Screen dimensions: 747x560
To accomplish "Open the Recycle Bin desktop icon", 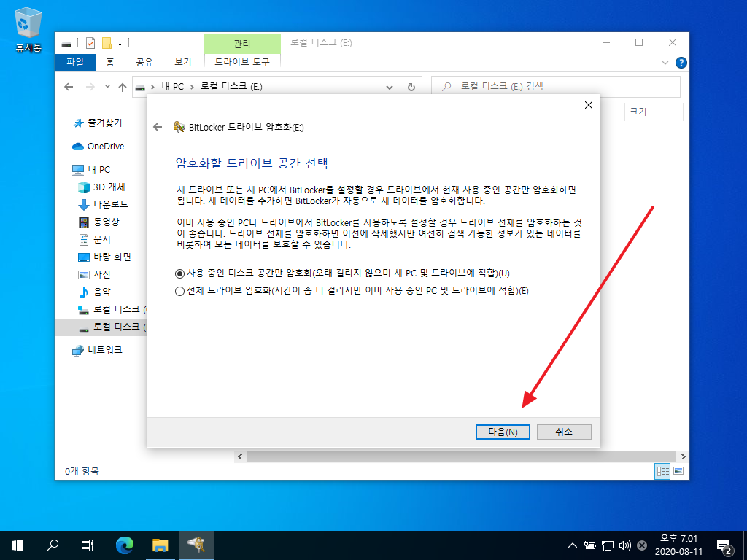I will (x=28, y=30).
